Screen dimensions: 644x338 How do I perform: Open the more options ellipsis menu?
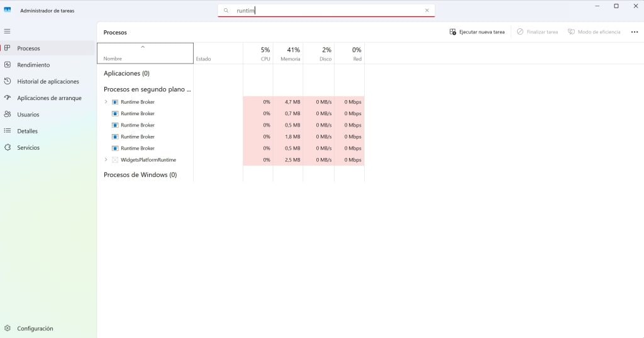click(x=635, y=32)
